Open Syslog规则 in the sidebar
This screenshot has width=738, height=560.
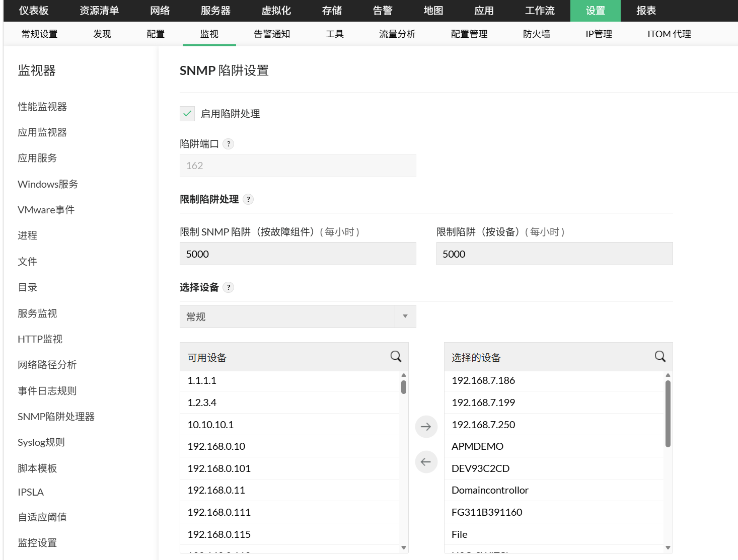pos(41,442)
